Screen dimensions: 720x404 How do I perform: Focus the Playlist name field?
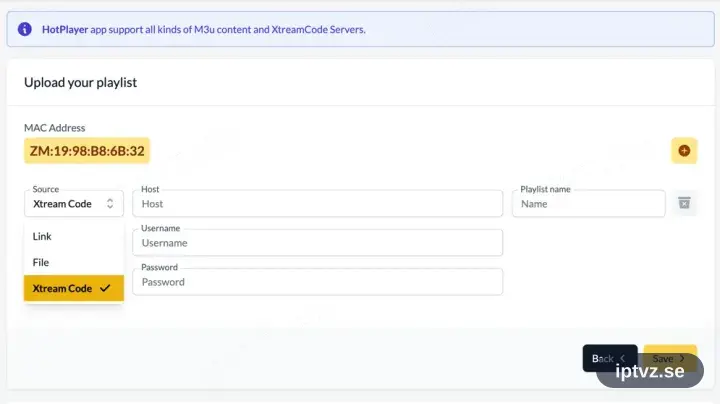click(x=589, y=203)
